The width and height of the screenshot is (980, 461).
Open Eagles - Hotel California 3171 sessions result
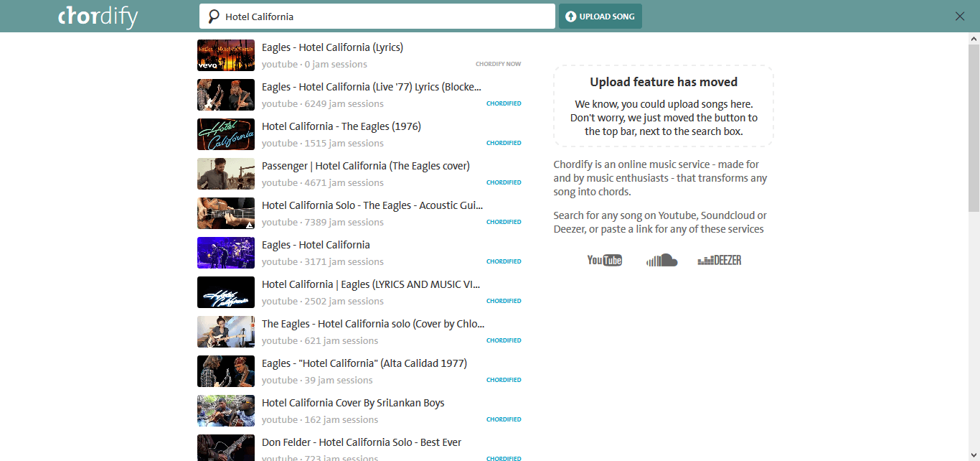click(x=316, y=245)
